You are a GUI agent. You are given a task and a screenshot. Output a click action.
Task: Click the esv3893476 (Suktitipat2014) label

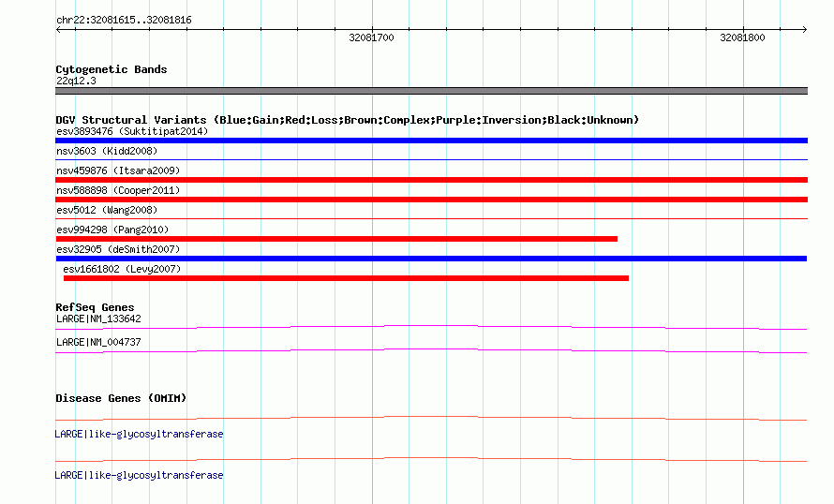pos(132,131)
